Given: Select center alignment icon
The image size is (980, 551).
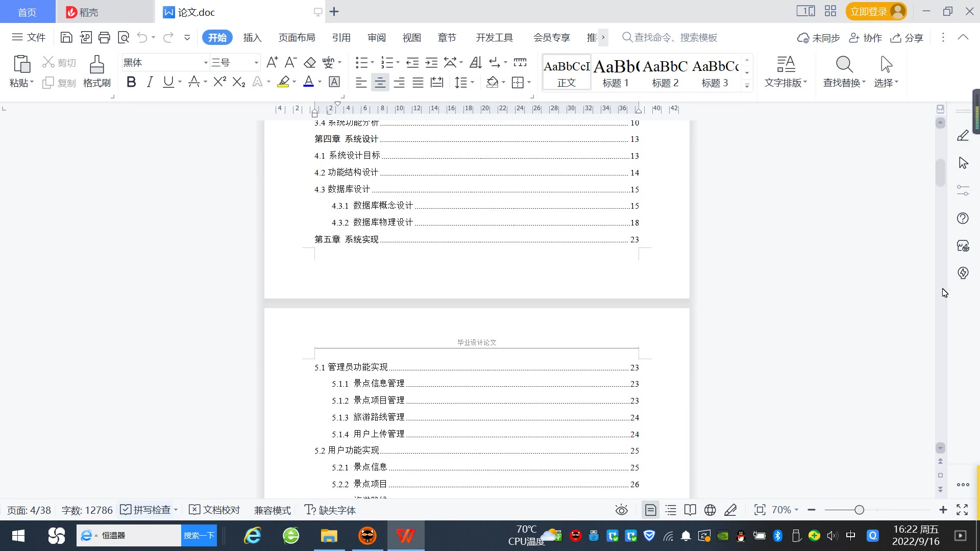Looking at the screenshot, I should click(x=380, y=82).
